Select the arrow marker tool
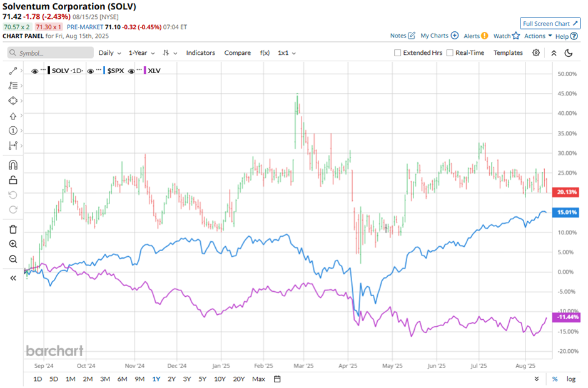Viewport: 588px width, 388px height. pos(13,116)
